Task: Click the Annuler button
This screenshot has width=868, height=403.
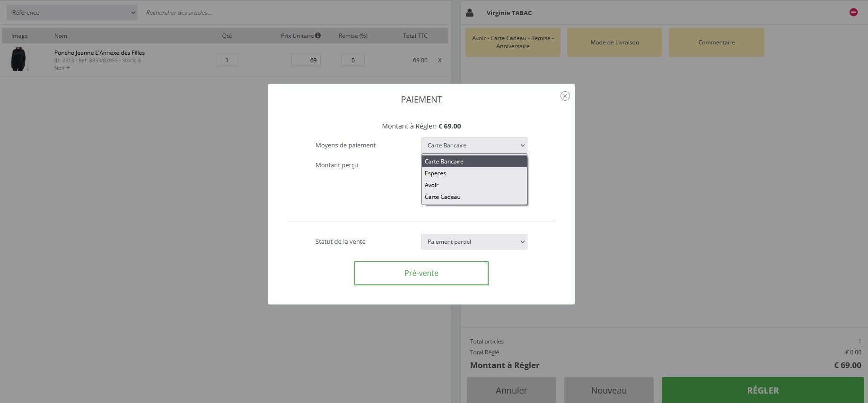Action: click(x=511, y=390)
